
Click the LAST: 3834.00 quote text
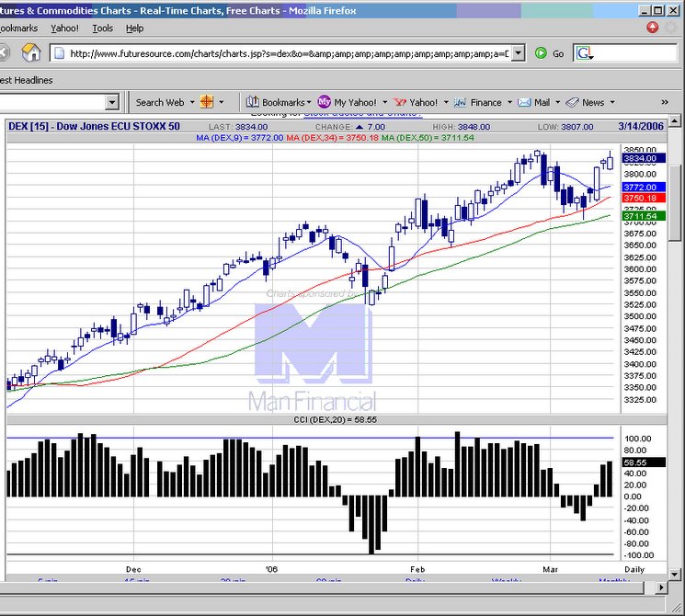pyautogui.click(x=238, y=127)
